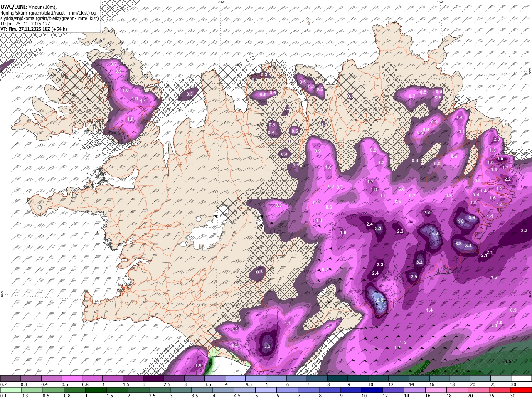Select the white swatch after 30 in upper row

521,379
